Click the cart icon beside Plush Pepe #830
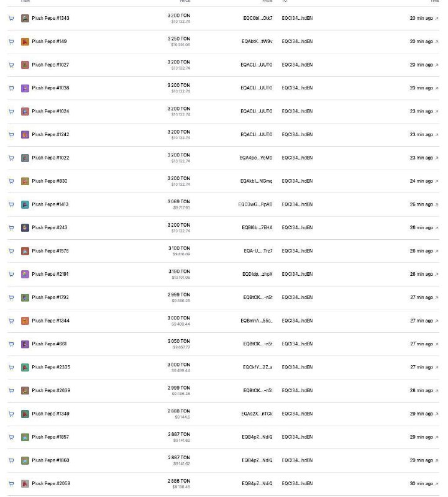Screen dimensions: 448x497 click(x=11, y=181)
